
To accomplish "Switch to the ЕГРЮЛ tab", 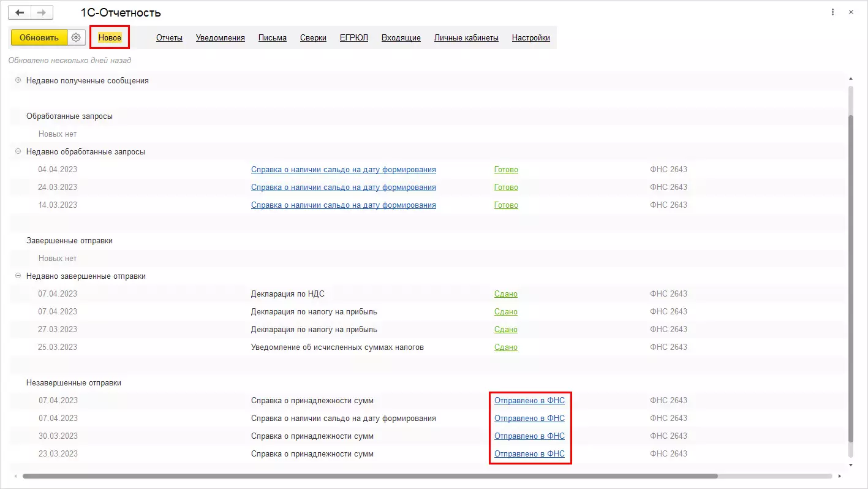I will point(354,37).
